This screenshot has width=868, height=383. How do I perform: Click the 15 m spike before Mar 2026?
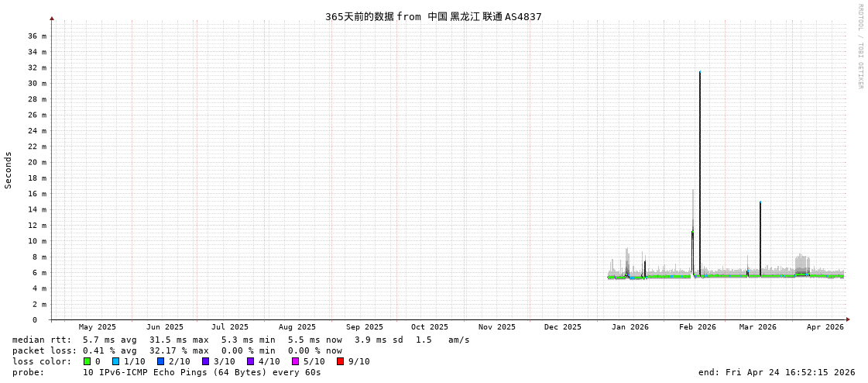pyautogui.click(x=760, y=204)
